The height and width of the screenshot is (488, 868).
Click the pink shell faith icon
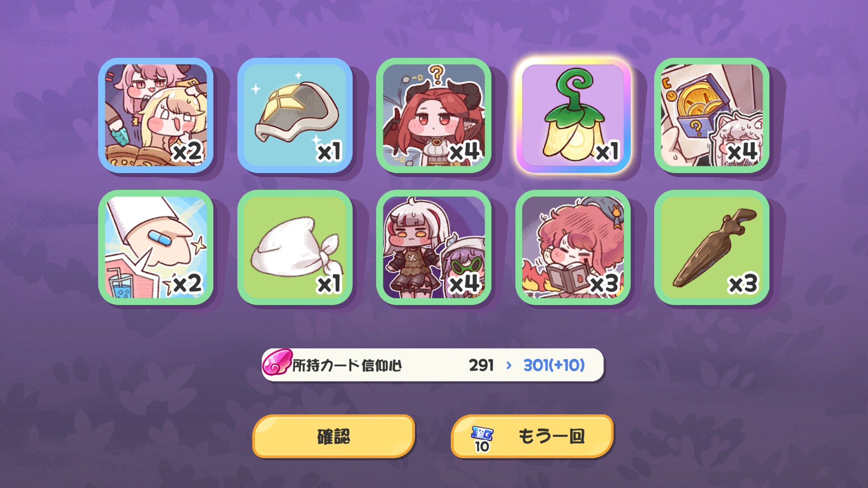(277, 362)
